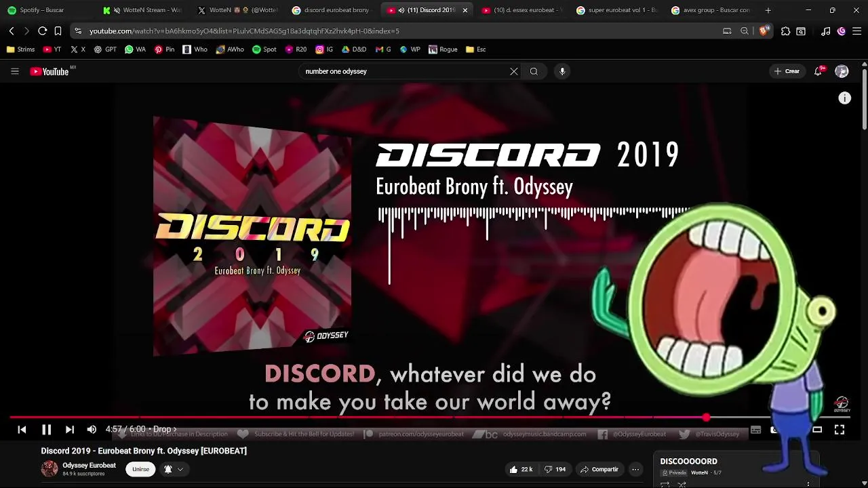868x488 pixels.
Task: Focus the browser address bar URL
Action: click(x=244, y=30)
